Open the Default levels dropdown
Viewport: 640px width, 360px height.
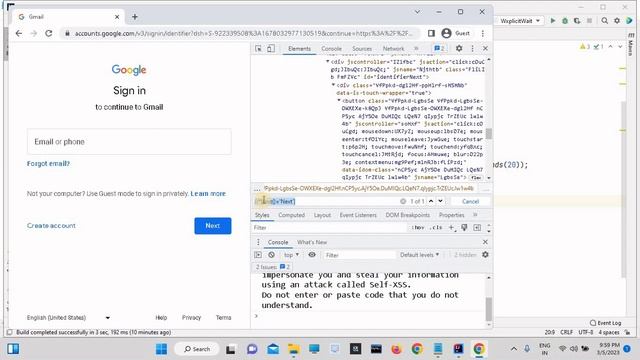[419, 255]
